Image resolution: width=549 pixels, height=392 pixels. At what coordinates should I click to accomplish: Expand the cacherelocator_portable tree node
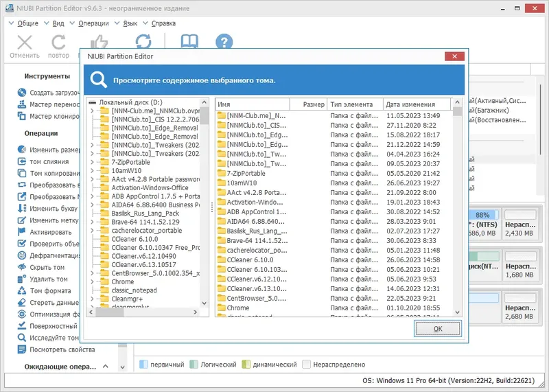[x=92, y=231]
